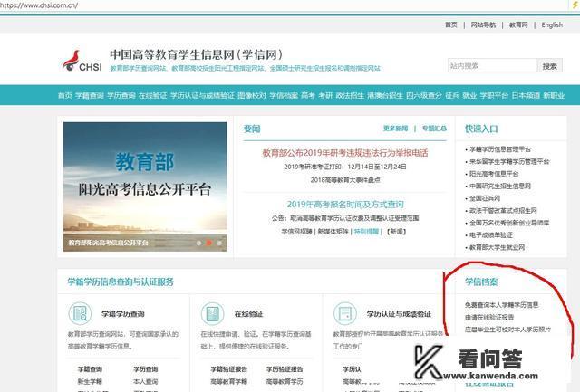The height and width of the screenshot is (392, 580).
Task: Open 专题汇总 in the 要闻 panel
Action: pyautogui.click(x=434, y=129)
